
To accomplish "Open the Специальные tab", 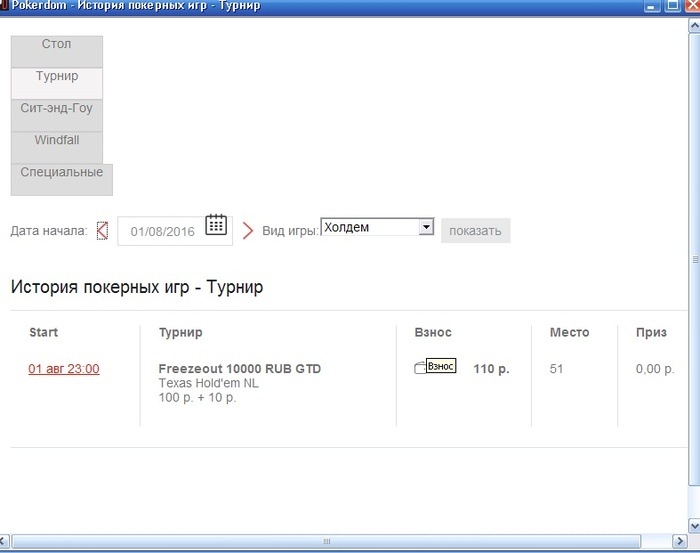I will click(x=62, y=180).
